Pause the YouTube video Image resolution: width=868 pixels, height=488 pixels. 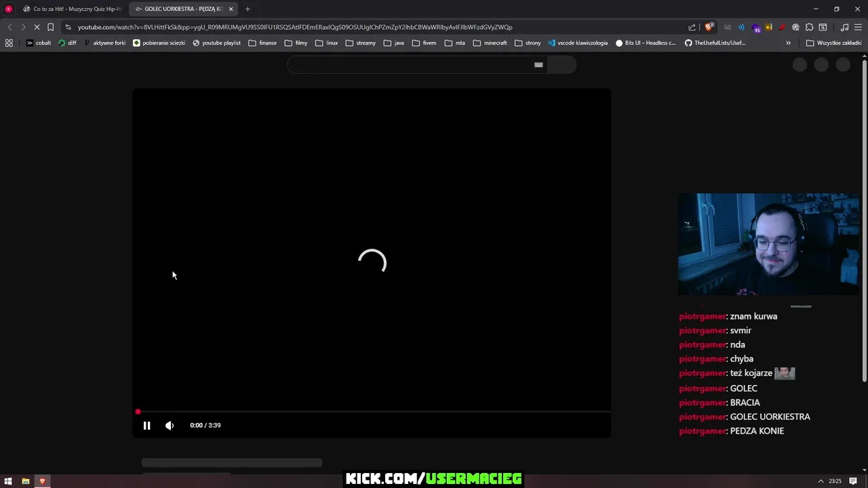(x=146, y=426)
